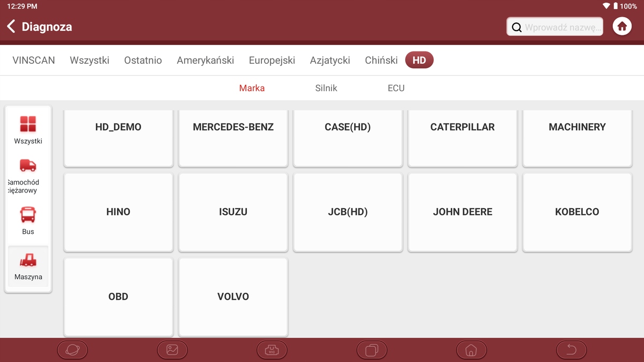Viewport: 644px width, 362px height.
Task: Open the KOBELCO brand tile
Action: 577,212
